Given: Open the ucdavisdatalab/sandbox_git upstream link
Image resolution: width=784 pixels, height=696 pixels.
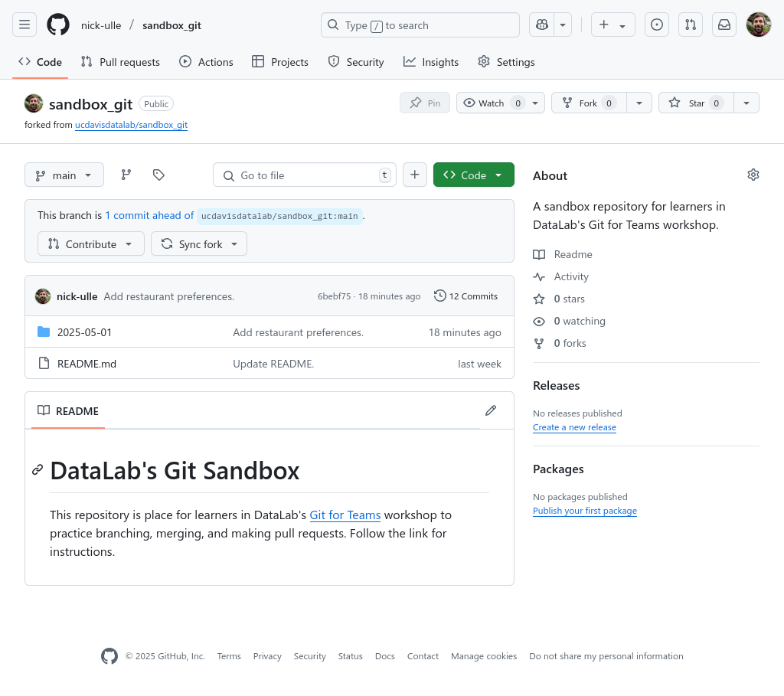Looking at the screenshot, I should [x=131, y=124].
